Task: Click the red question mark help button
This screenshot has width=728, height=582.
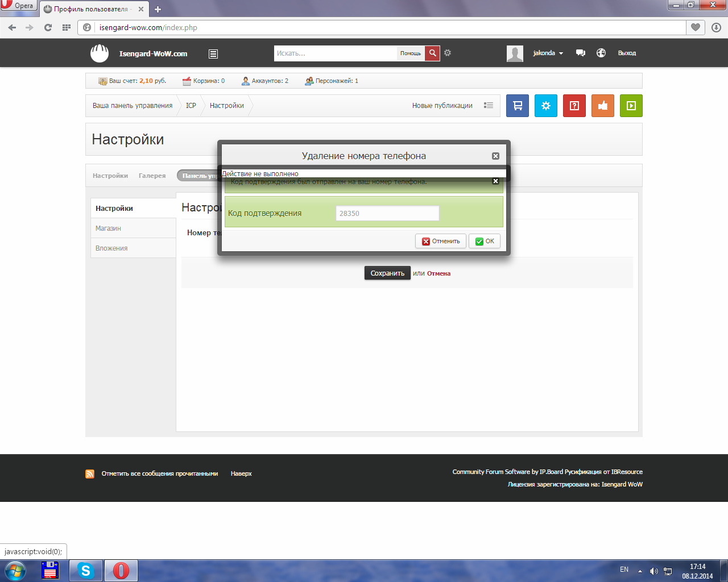Action: 574,106
